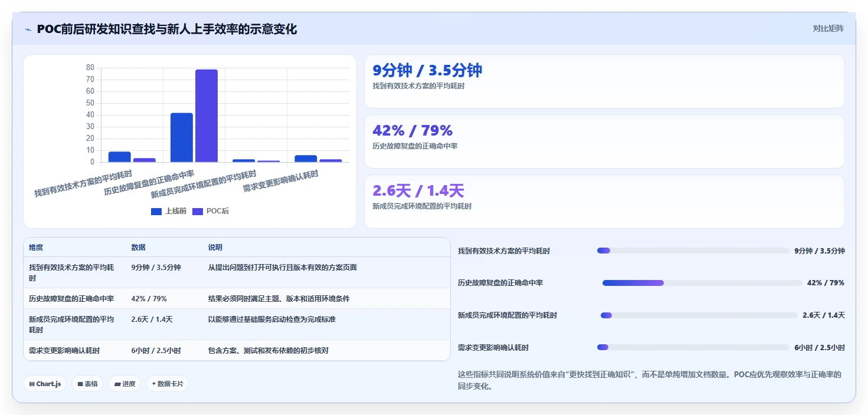
Task: Click the 上线前 bar for 需求变更影响确认耗时
Action: coord(306,159)
